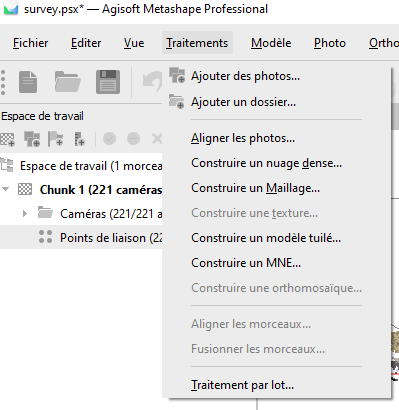Click the Points de liaison dots icon
This screenshot has width=399, height=410.
(x=45, y=237)
